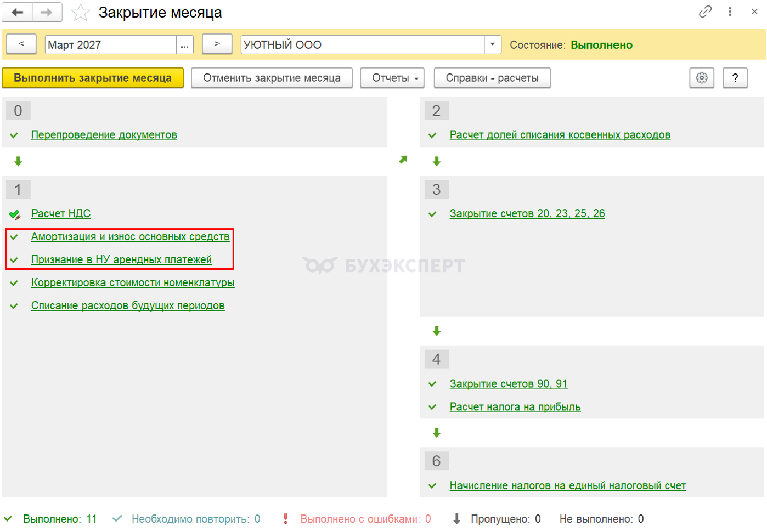Click red exclamation error status icon
The width and height of the screenshot is (767, 532).
(285, 518)
